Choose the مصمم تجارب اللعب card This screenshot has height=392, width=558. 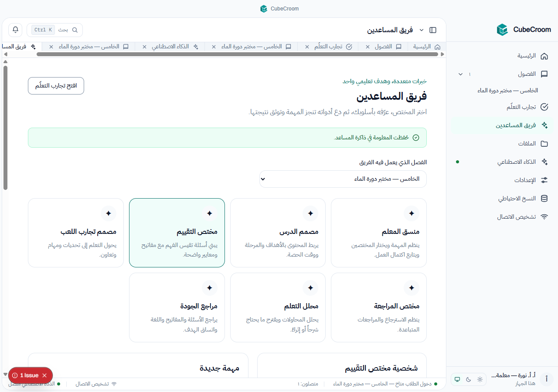point(76,233)
